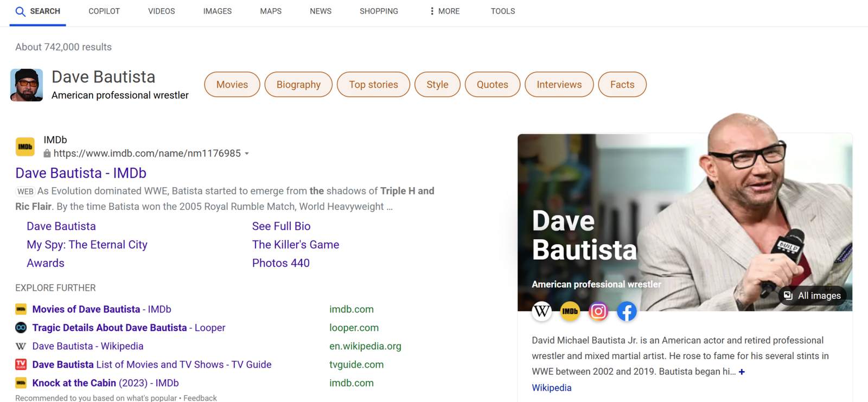Expand the IMDb URL dropdown arrow
Viewport: 868px width, 402px height.
[247, 154]
